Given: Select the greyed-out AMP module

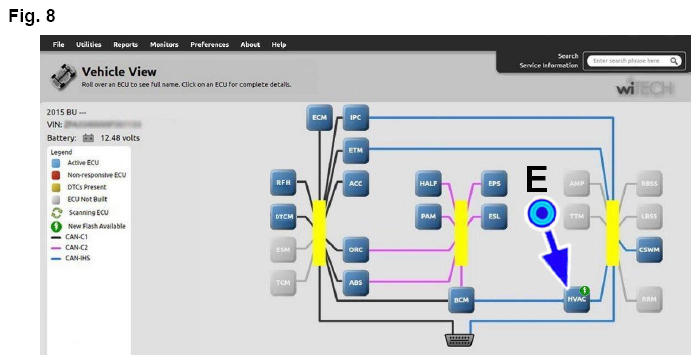Looking at the screenshot, I should pos(577,184).
